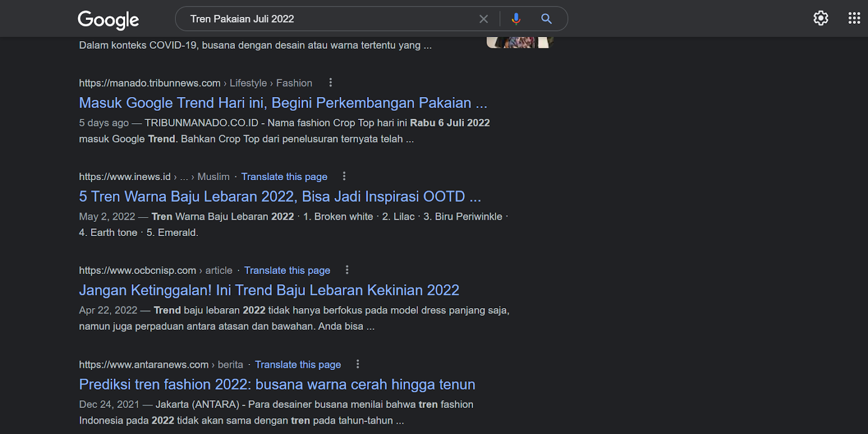This screenshot has width=868, height=434.
Task: Translate the inews.id page
Action: [x=284, y=176]
